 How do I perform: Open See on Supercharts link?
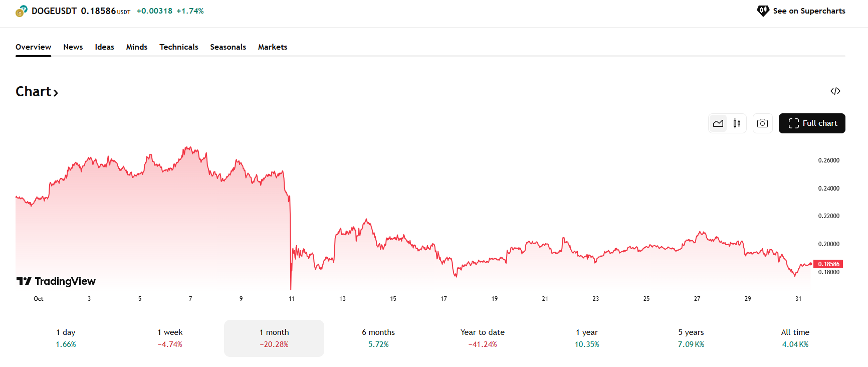(801, 11)
